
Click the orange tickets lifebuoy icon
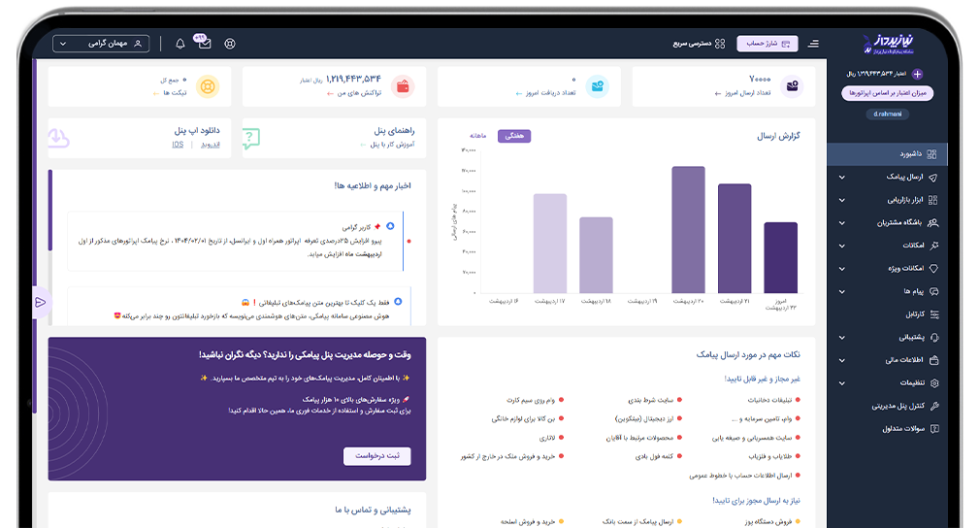point(206,86)
